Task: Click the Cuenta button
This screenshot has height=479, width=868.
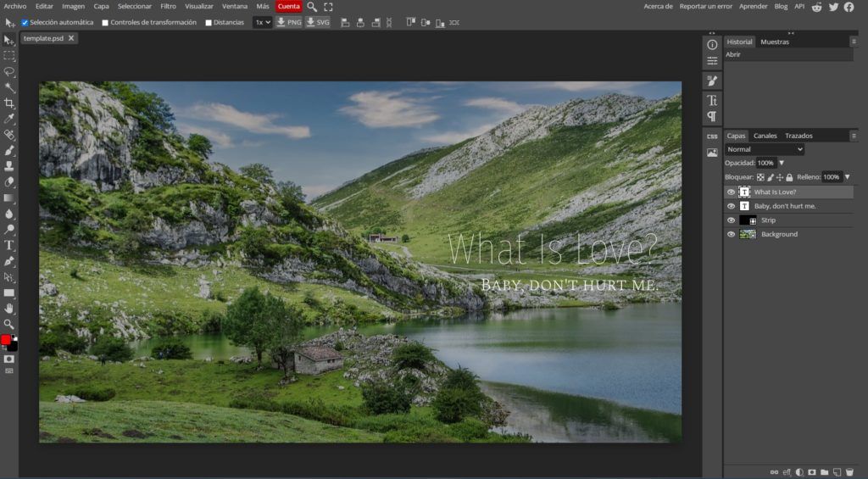Action: 288,6
